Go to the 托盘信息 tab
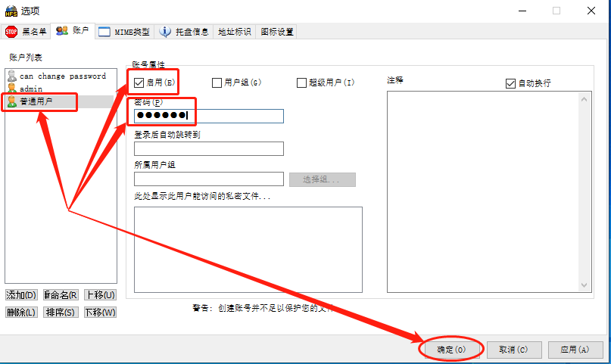 (x=183, y=32)
